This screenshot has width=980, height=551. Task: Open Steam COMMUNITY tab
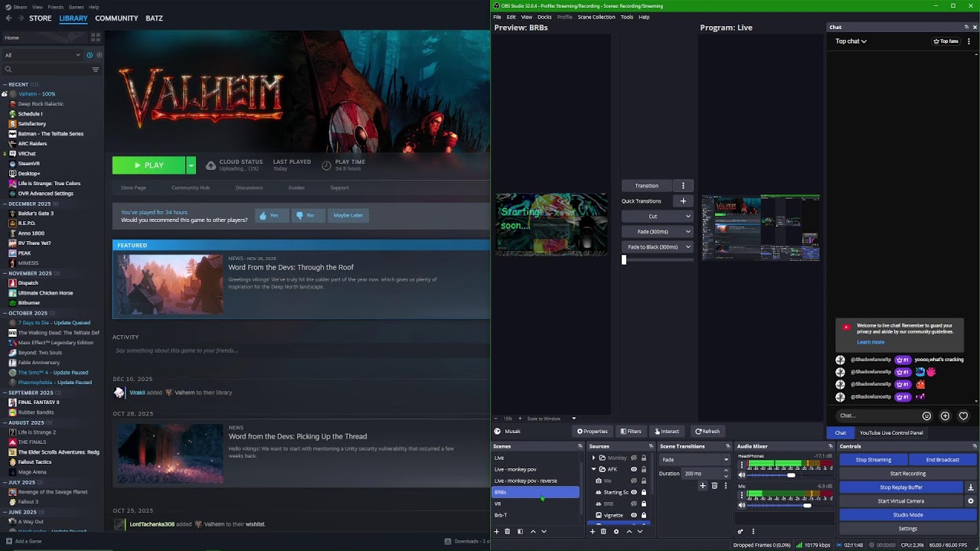pyautogui.click(x=116, y=18)
